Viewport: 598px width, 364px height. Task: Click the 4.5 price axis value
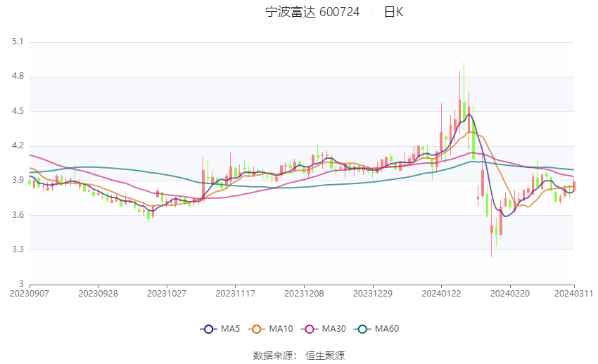pyautogui.click(x=18, y=111)
